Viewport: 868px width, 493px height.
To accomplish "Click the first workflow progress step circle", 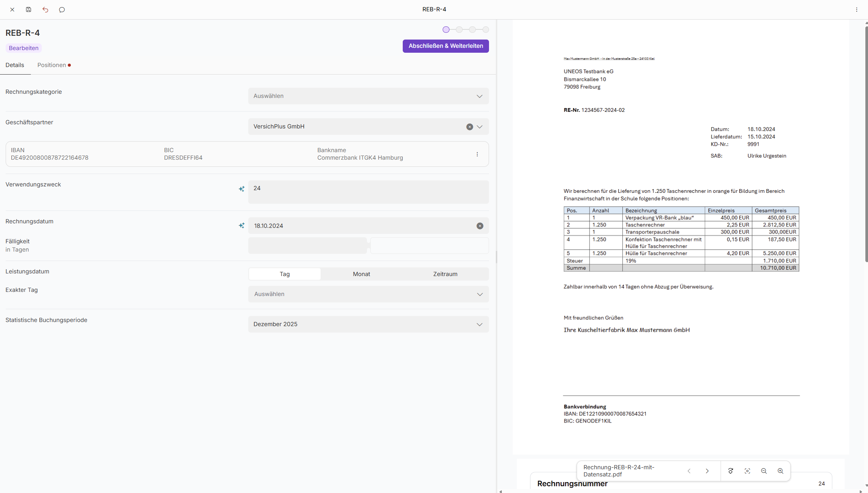I will [446, 29].
